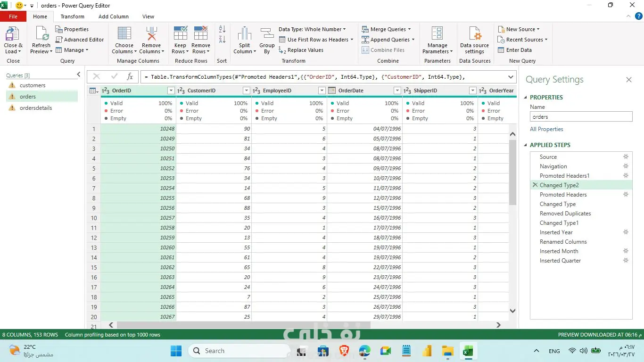The image size is (644, 362).
Task: Click the table menu icon in grid corner
Action: 94,90
